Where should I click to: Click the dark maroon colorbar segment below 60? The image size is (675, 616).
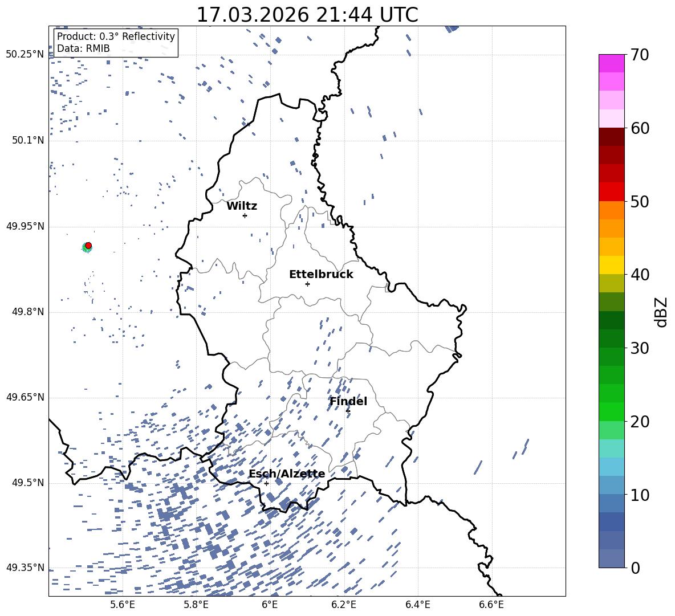(x=611, y=137)
